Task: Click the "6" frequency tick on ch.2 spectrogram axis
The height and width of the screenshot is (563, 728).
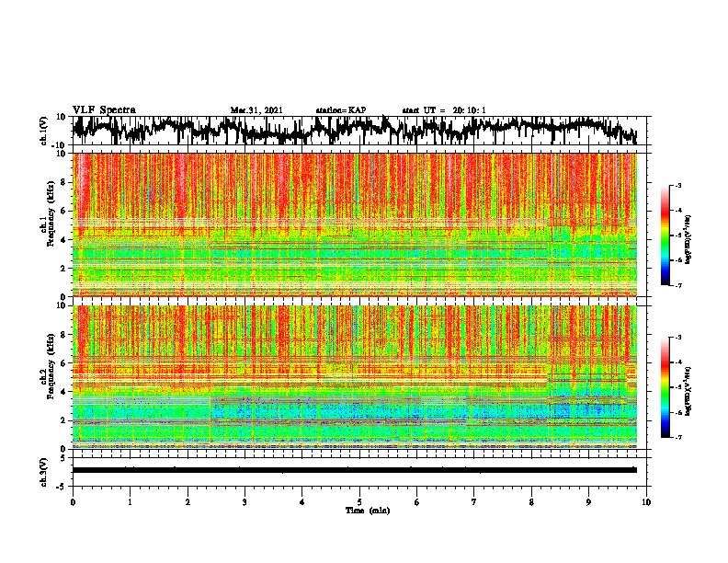Action: pyautogui.click(x=63, y=362)
